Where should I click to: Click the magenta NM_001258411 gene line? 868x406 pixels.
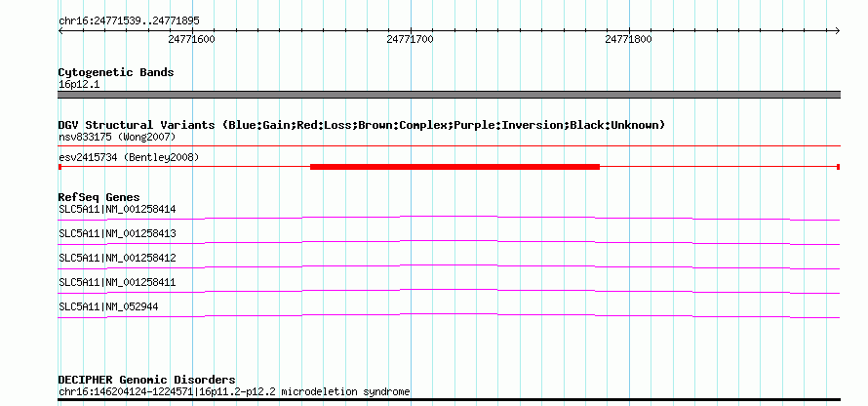point(449,290)
